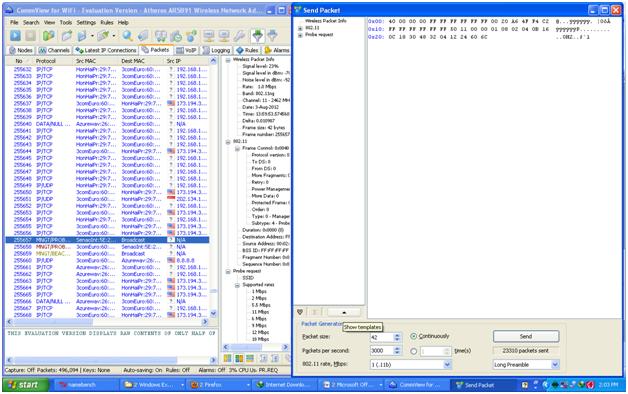Viewport: 628px width, 394px height.
Task: Click the green and blue books toolbar icon
Action: pos(49,36)
